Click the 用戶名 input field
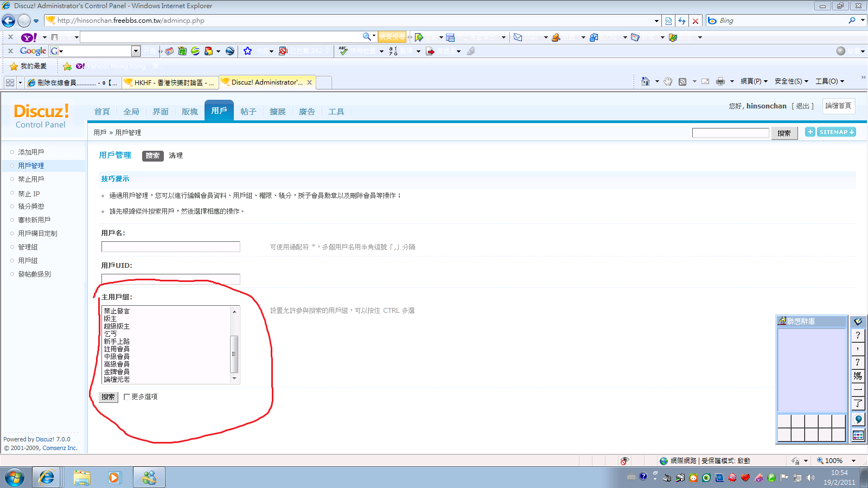This screenshot has height=488, width=868. [170, 247]
